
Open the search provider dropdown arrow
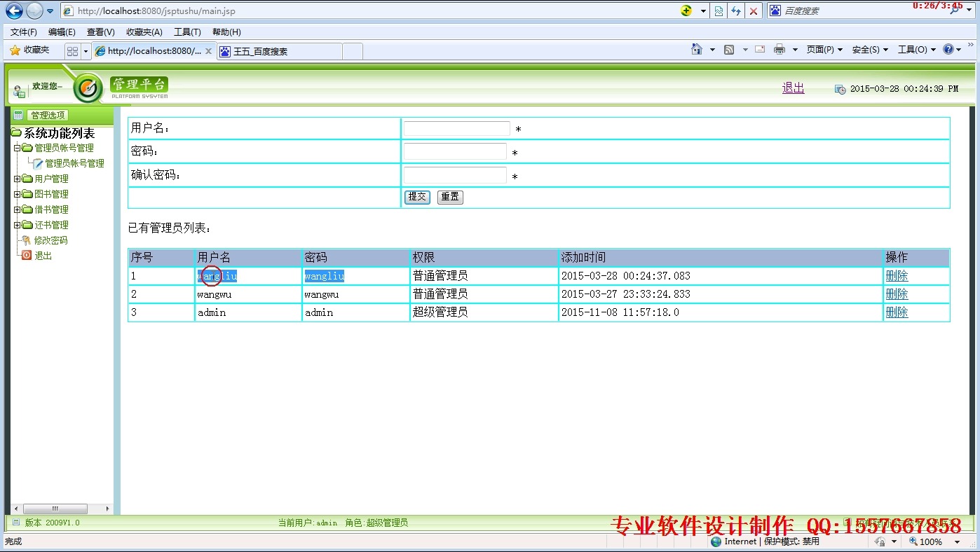970,11
